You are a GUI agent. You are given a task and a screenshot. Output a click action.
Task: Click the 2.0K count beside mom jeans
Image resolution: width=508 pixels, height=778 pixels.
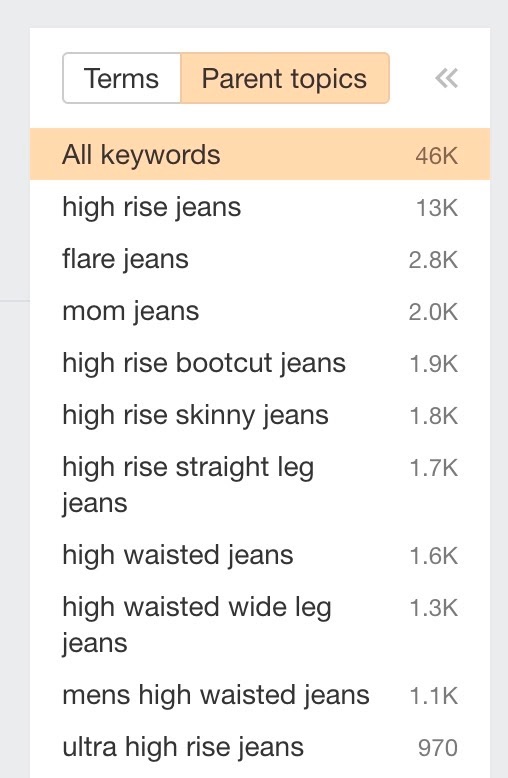pos(433,312)
